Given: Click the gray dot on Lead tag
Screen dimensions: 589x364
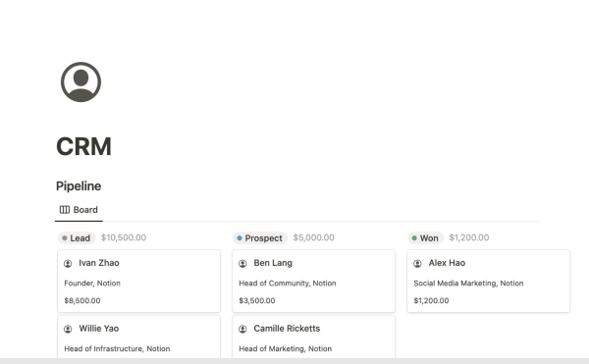Looking at the screenshot, I should 65,237.
